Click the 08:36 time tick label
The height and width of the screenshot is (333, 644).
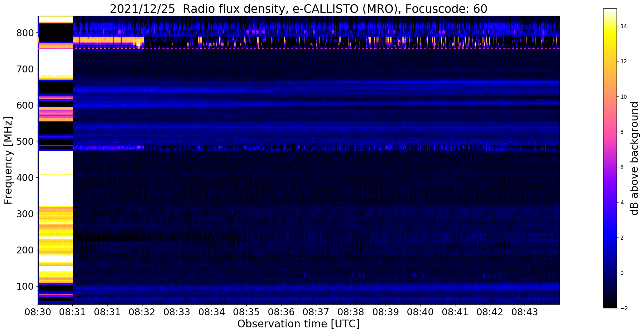tap(281, 312)
